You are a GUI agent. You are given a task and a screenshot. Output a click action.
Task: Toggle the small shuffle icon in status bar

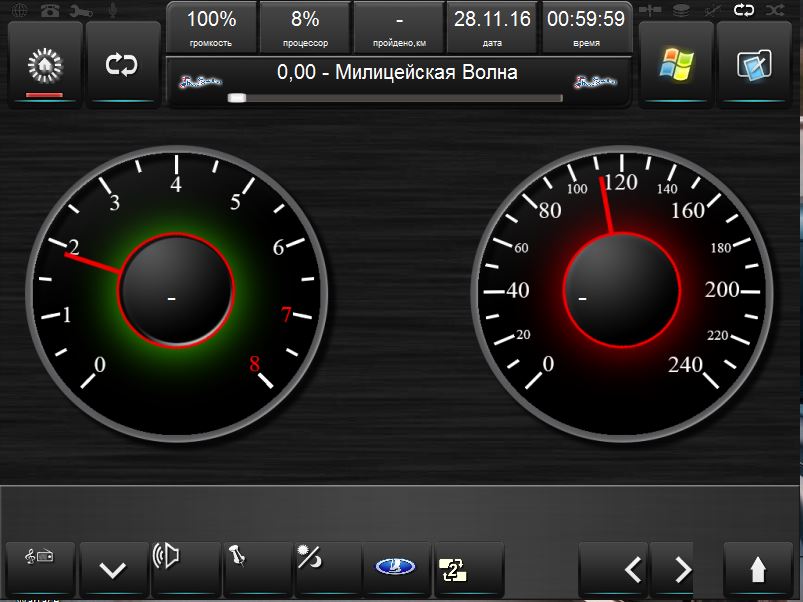click(774, 10)
